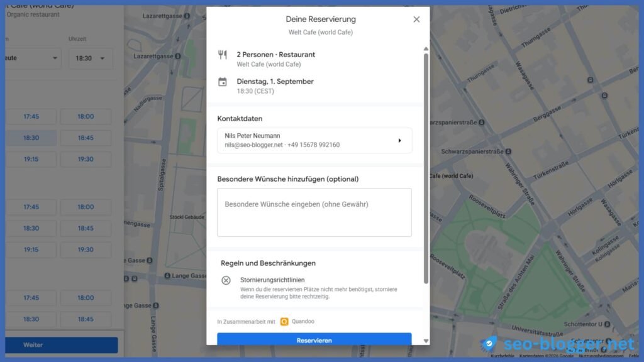644x362 pixels.
Task: Click the 2 Personen · Restaurant text
Action: 275,55
